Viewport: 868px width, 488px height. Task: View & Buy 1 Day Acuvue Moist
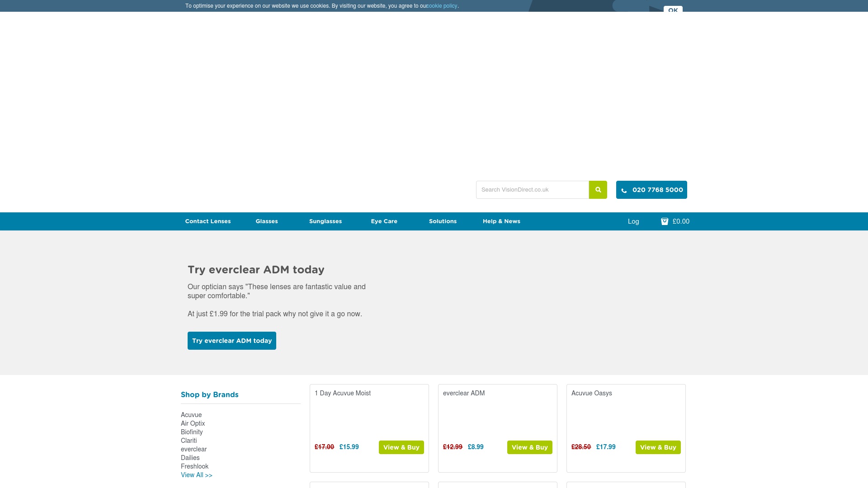tap(401, 447)
